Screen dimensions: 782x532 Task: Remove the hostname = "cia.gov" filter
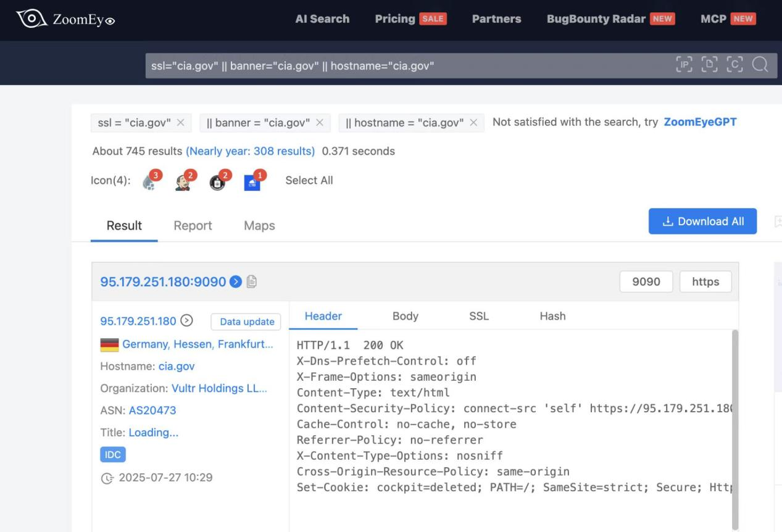473,123
